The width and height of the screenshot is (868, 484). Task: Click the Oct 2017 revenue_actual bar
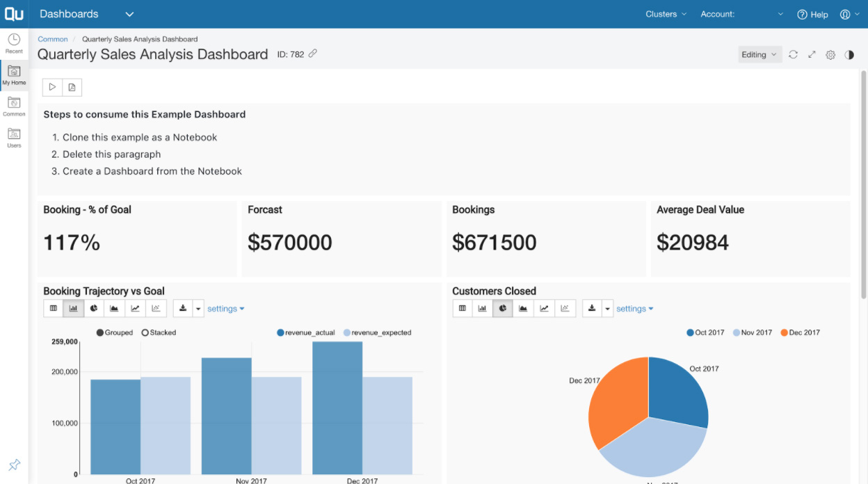point(115,427)
